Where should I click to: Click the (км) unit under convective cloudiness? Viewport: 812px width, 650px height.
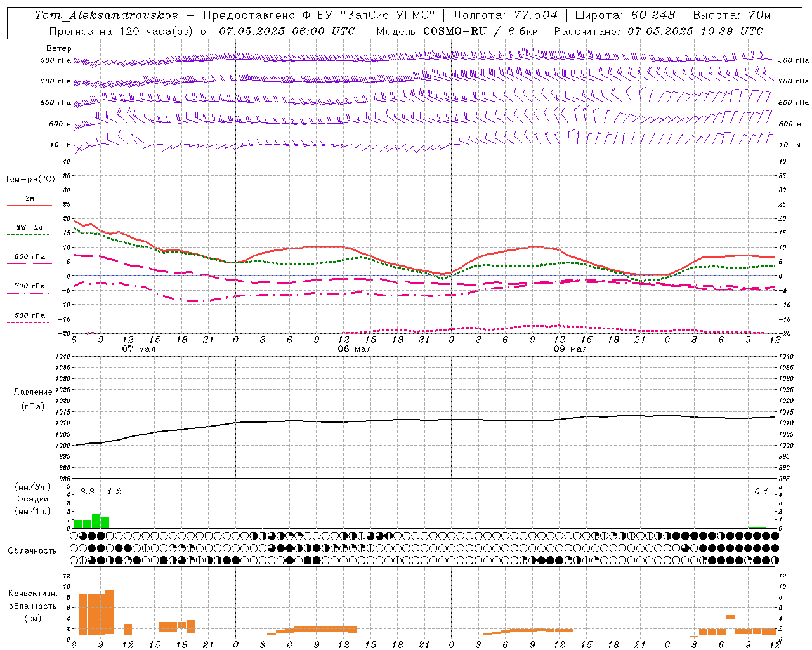pyautogui.click(x=33, y=618)
